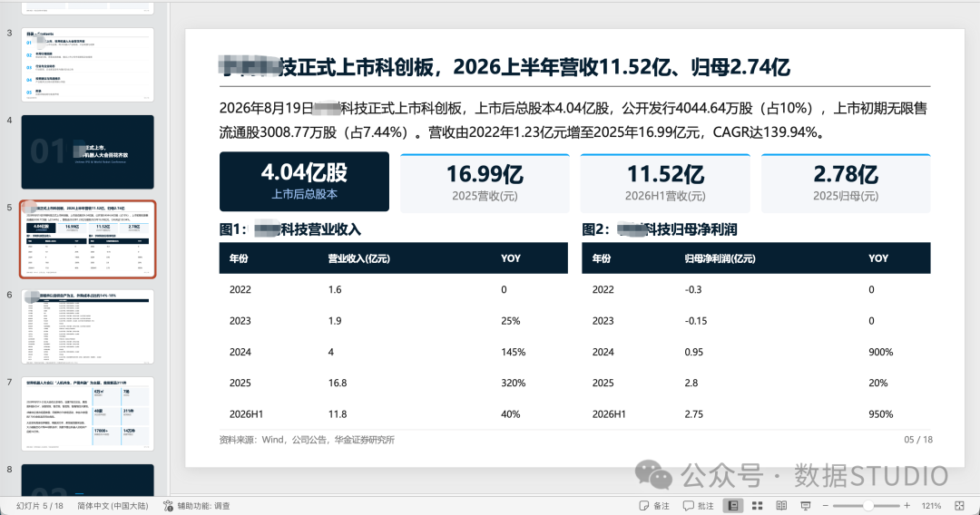Click the 4.04亿股 stat card
The width and height of the screenshot is (980, 515).
coord(304,181)
